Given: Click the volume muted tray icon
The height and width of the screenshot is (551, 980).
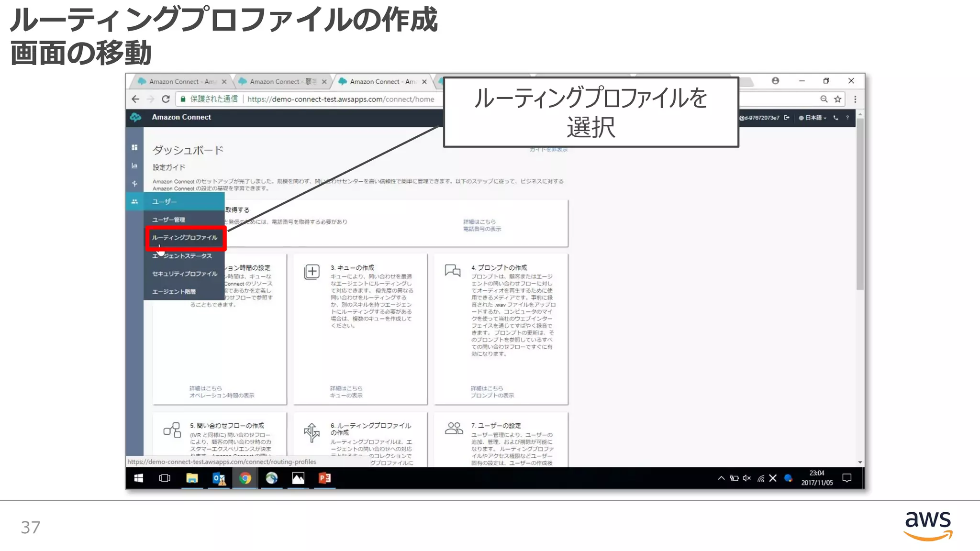Looking at the screenshot, I should 747,478.
